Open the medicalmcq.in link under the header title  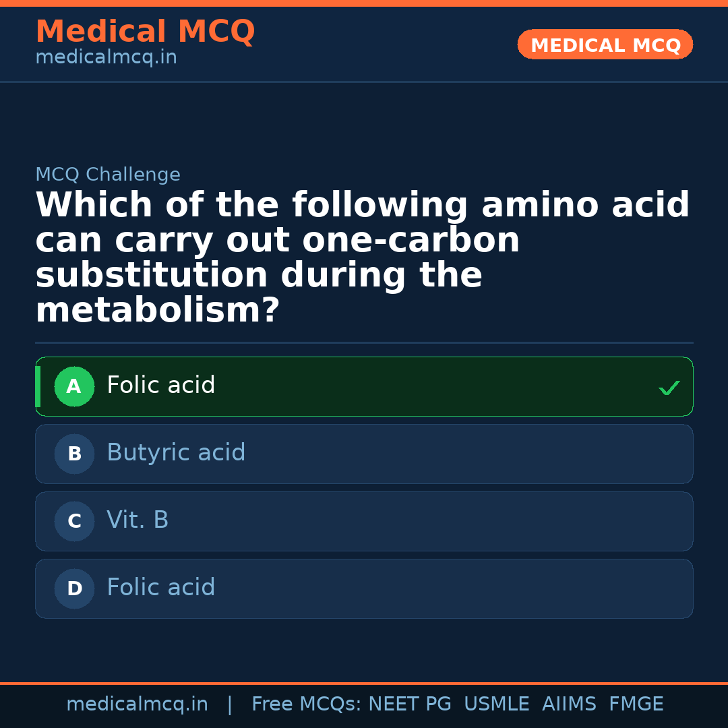[106, 58]
